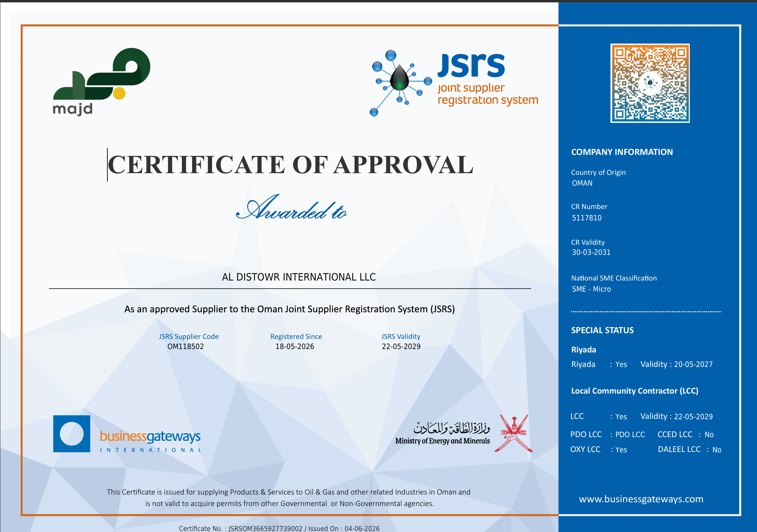The height and width of the screenshot is (532, 757).
Task: Click the blue square Business Gateways icon
Action: pyautogui.click(x=72, y=434)
